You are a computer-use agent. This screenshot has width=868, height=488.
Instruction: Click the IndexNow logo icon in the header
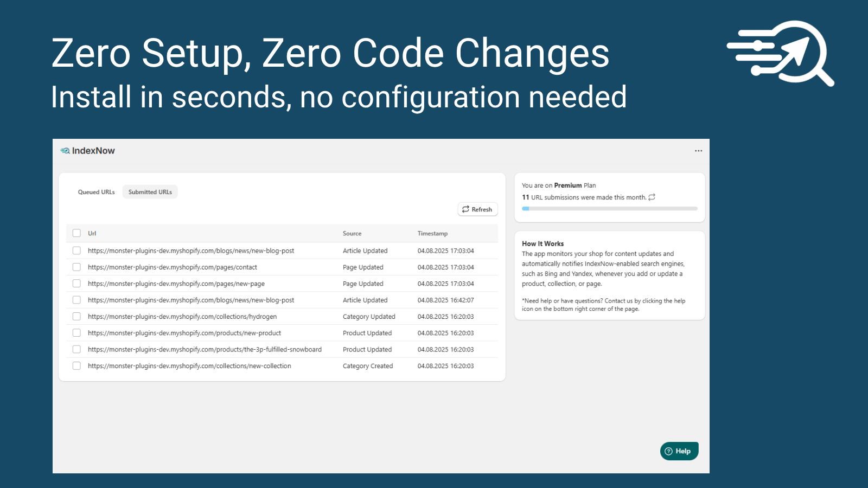[65, 151]
